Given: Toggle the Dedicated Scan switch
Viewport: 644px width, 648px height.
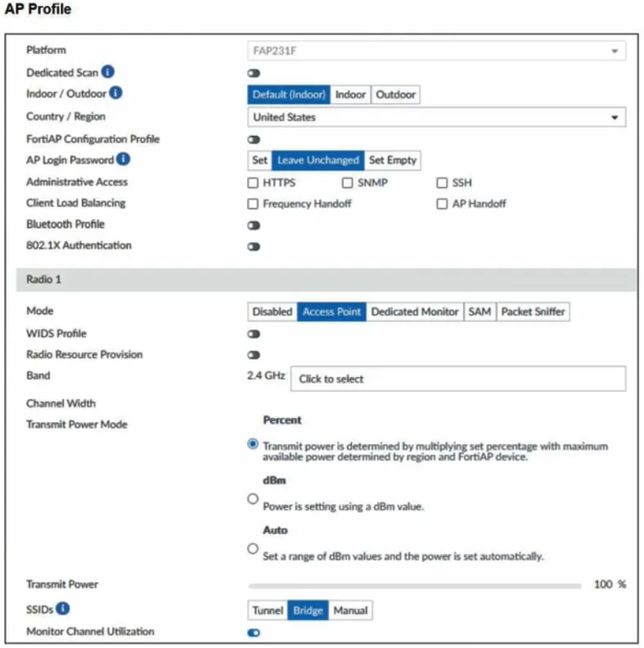Looking at the screenshot, I should click(254, 73).
